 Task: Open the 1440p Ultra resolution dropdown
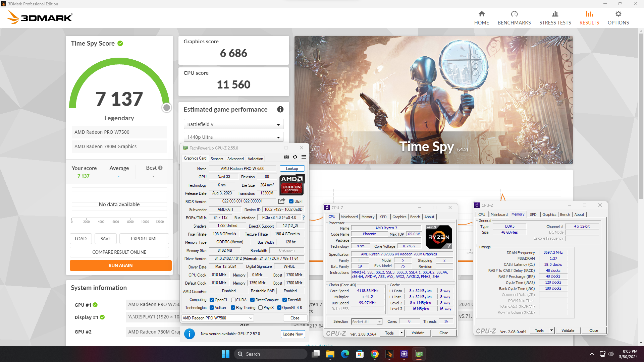[x=233, y=137]
